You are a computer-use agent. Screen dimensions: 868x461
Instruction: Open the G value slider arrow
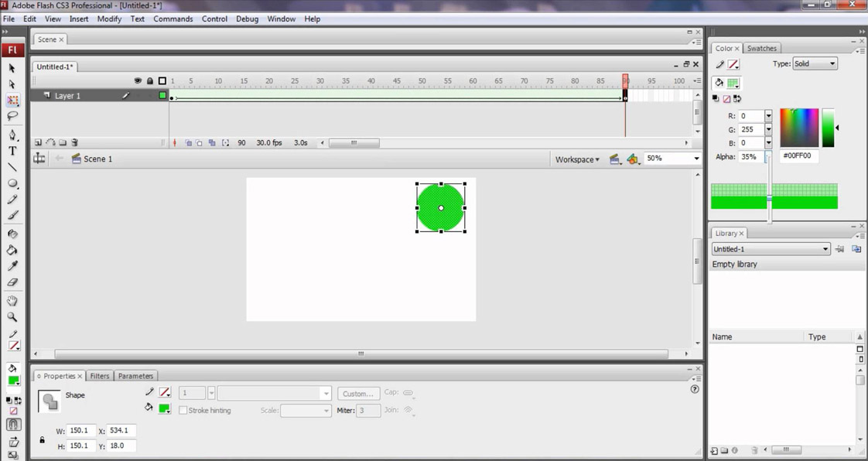(768, 129)
